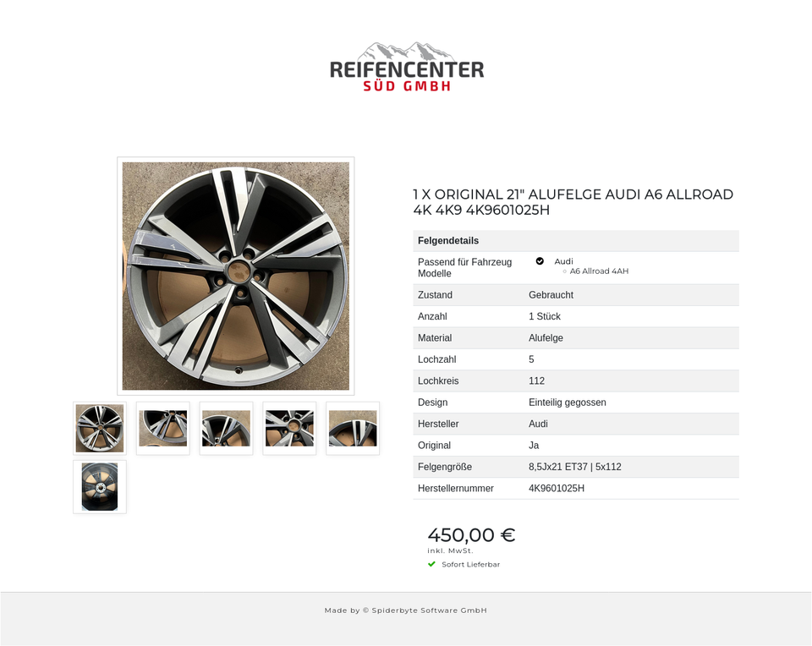Click the Audi vehicle make label
The width and height of the screenshot is (812, 646).
563,261
